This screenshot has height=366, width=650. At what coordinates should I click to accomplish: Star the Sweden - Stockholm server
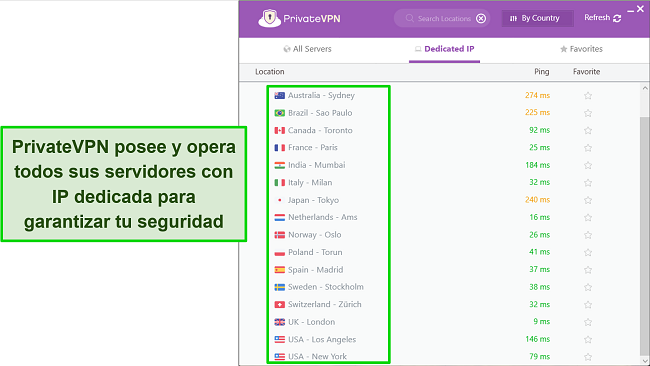pyautogui.click(x=587, y=287)
